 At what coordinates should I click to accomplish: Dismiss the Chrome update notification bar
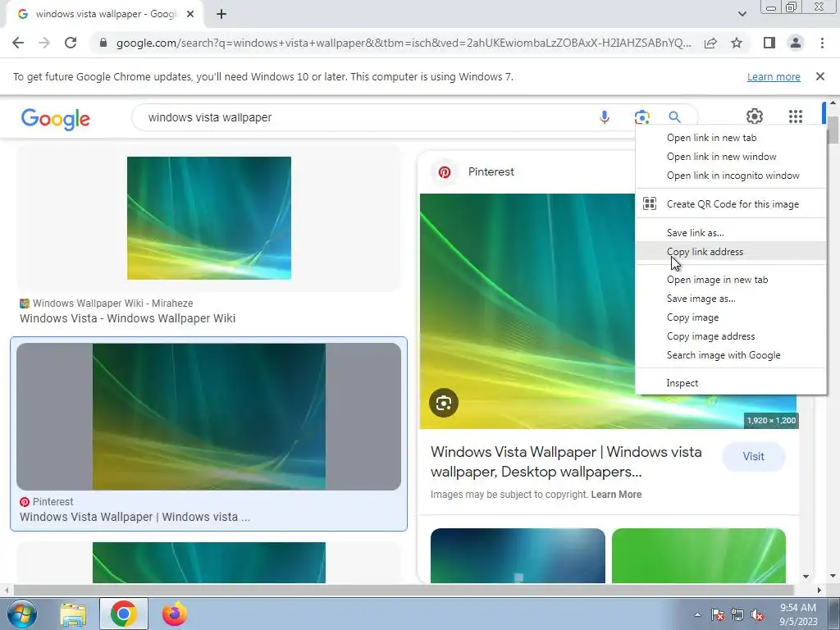[819, 76]
